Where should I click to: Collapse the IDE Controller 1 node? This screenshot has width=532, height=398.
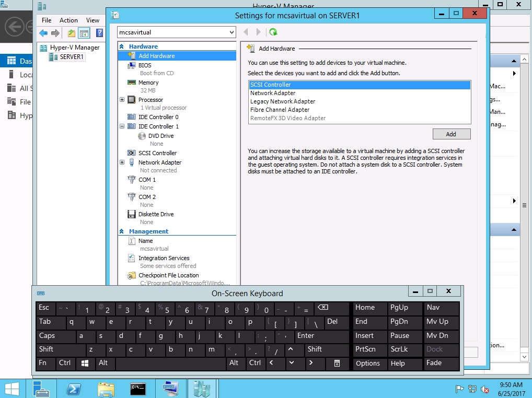pyautogui.click(x=122, y=126)
